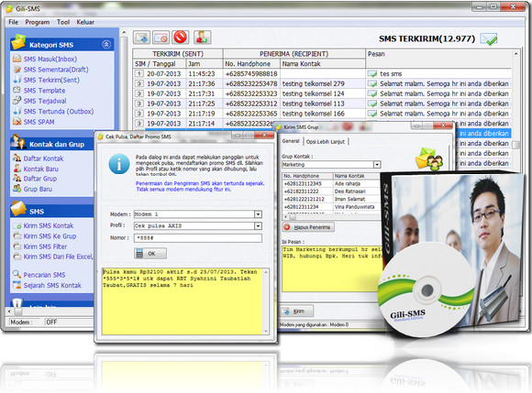Click the SIM / Tanggal column header

[160, 64]
